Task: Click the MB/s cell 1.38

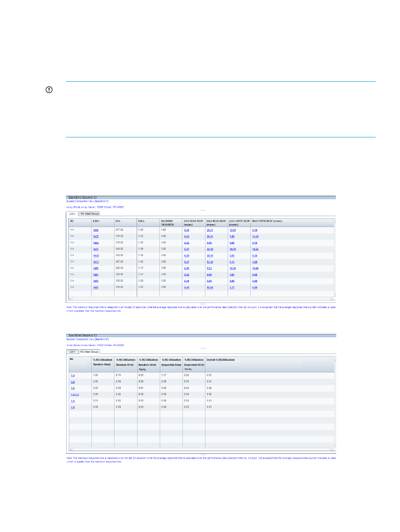Action: tap(141, 249)
